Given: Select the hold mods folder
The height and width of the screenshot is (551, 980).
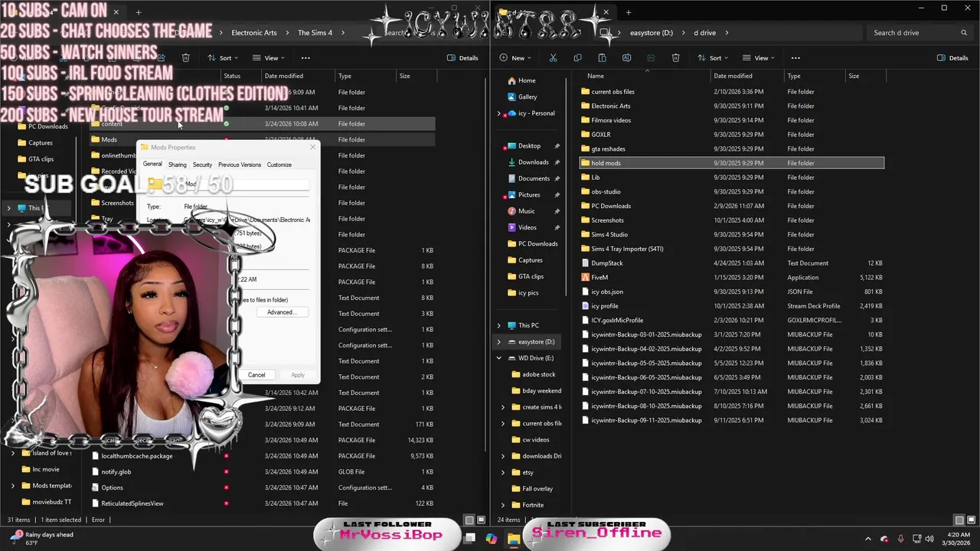Looking at the screenshot, I should 731,163.
